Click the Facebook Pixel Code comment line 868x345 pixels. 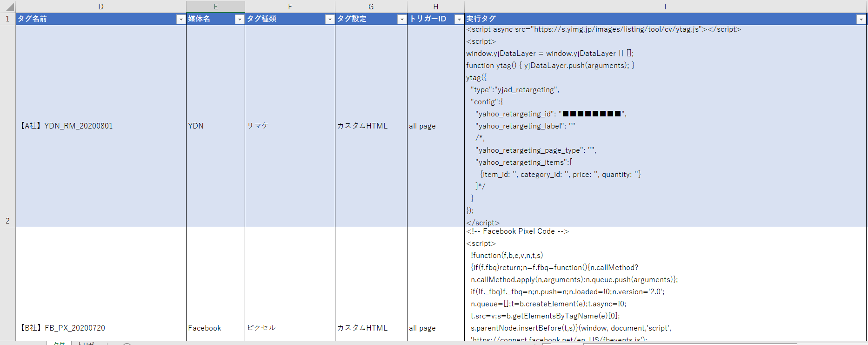click(x=517, y=231)
